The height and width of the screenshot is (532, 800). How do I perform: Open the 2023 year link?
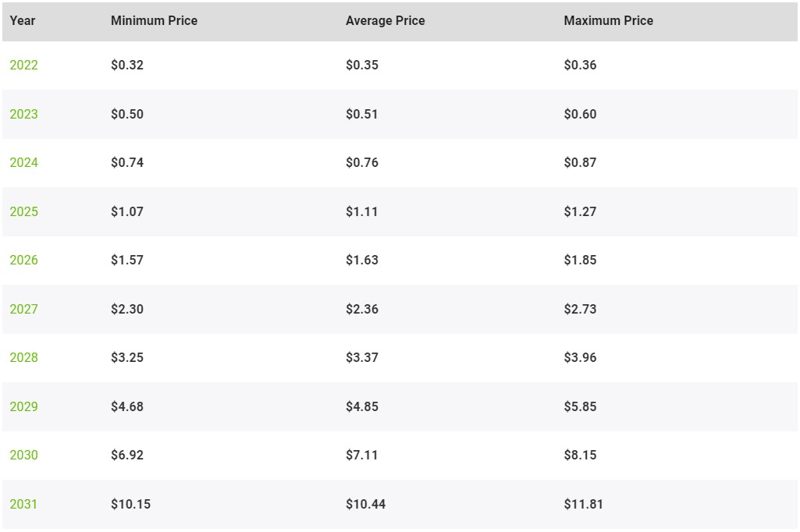[x=23, y=114]
